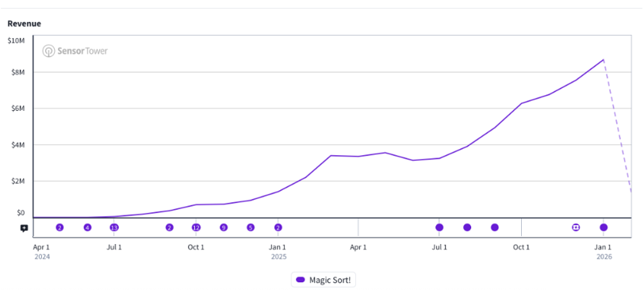Click the solid event dot at Jan 1 2026

point(604,227)
